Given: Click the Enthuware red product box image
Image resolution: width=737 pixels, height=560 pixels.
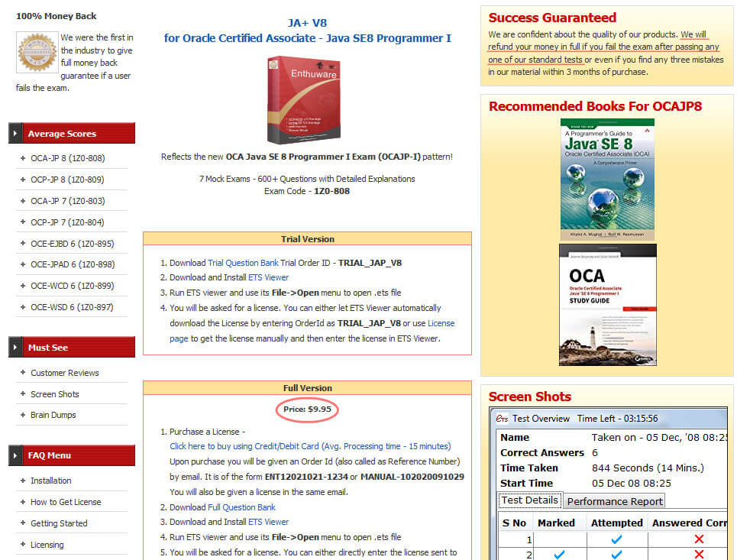Looking at the screenshot, I should pyautogui.click(x=304, y=99).
